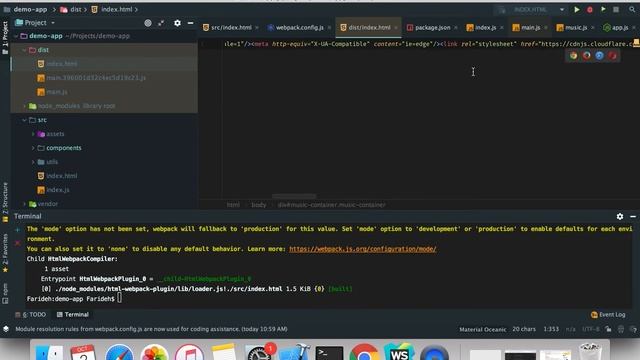Switch to the app.js editor tab

coord(620,27)
